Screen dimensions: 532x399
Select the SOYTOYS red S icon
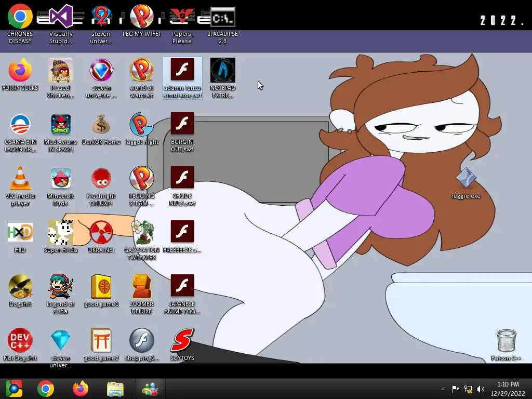182,340
